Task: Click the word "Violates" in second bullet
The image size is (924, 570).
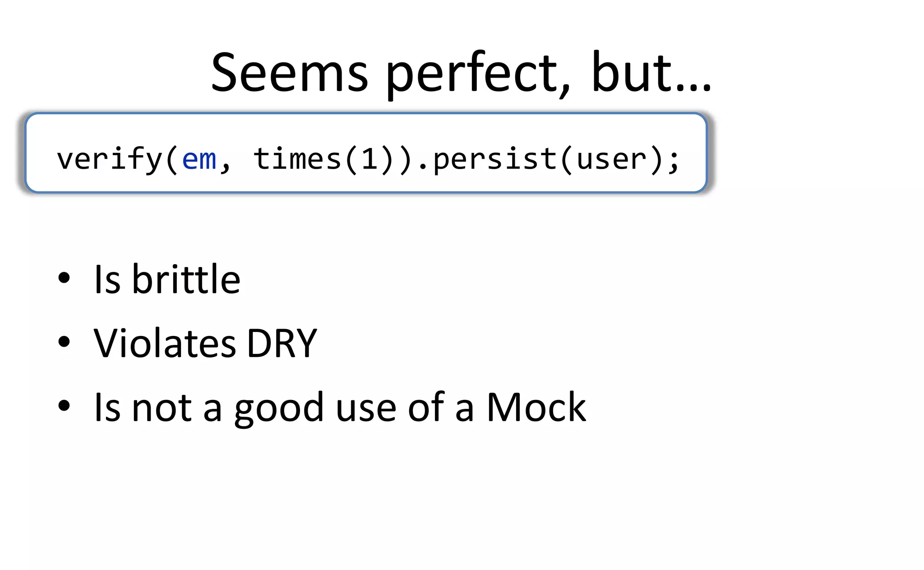Action: [x=165, y=344]
